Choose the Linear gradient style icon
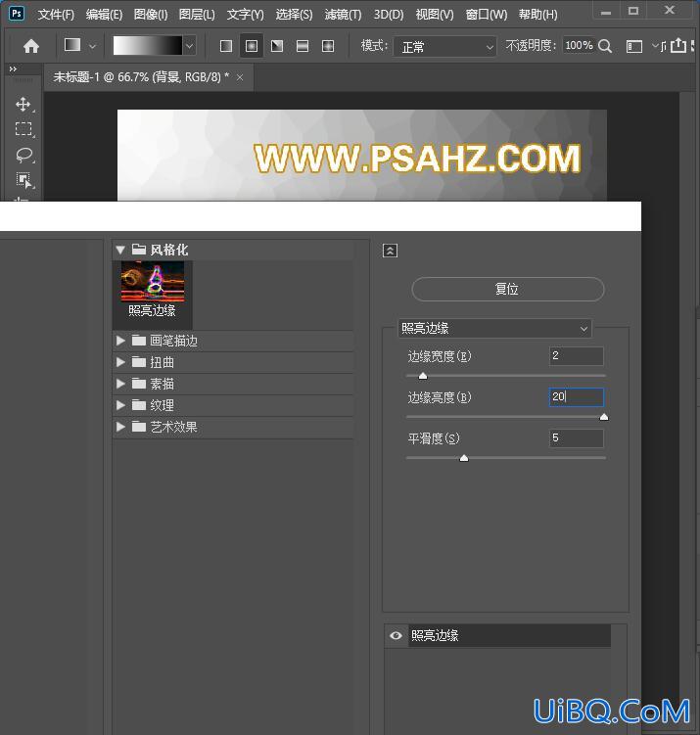The image size is (700, 735). point(226,46)
